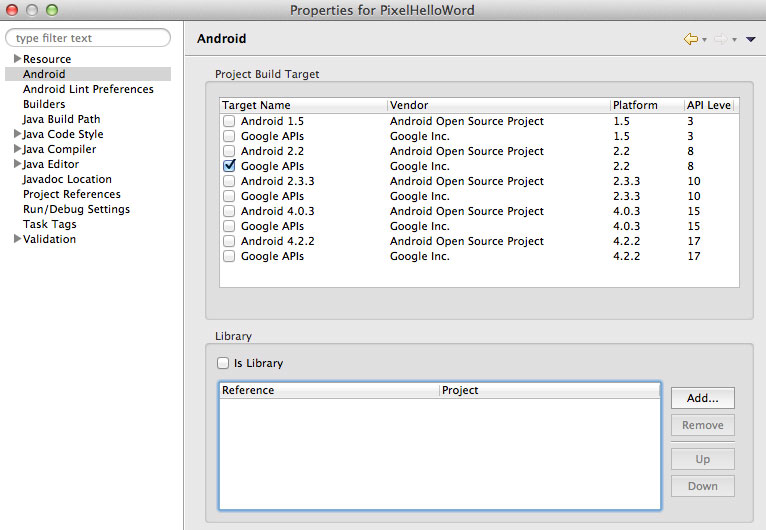Click the Remove library button

tap(702, 425)
